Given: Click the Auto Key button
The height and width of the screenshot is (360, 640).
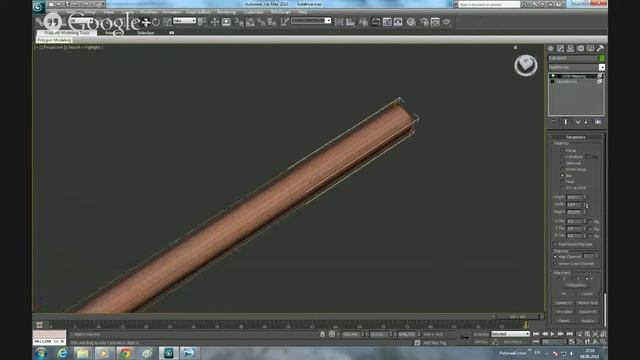Looking at the screenshot, I should click(x=481, y=334).
